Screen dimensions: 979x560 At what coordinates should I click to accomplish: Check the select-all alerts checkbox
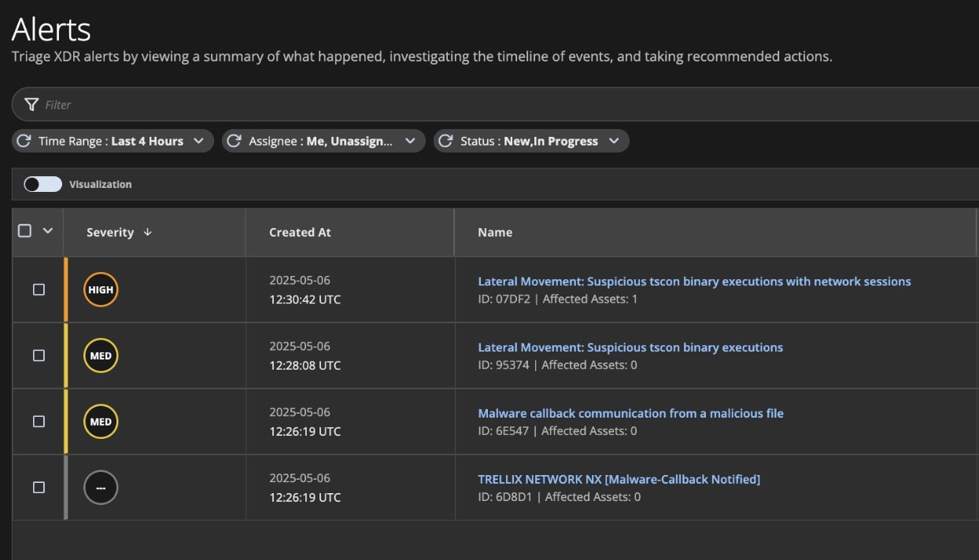click(25, 231)
